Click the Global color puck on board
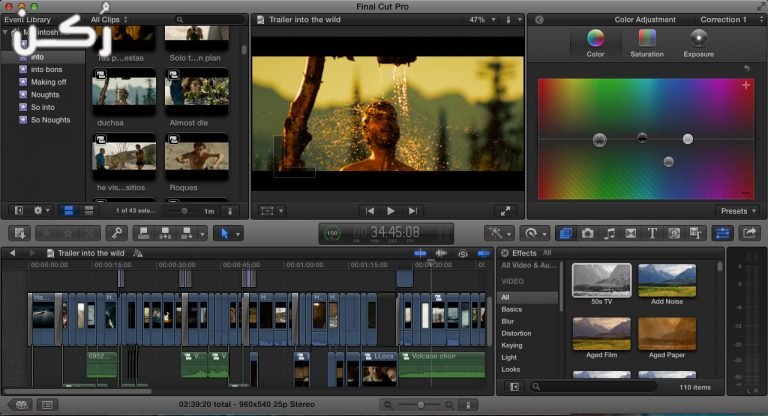 (x=600, y=140)
